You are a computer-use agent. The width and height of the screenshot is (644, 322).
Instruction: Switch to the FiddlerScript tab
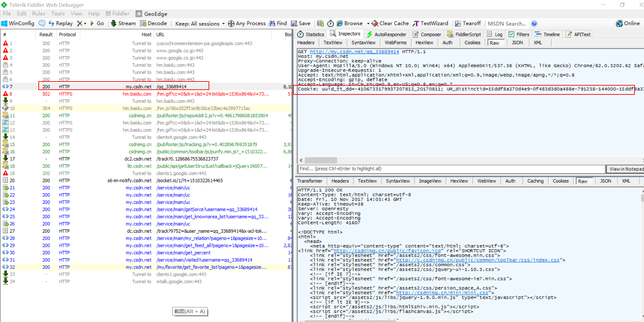coord(464,34)
